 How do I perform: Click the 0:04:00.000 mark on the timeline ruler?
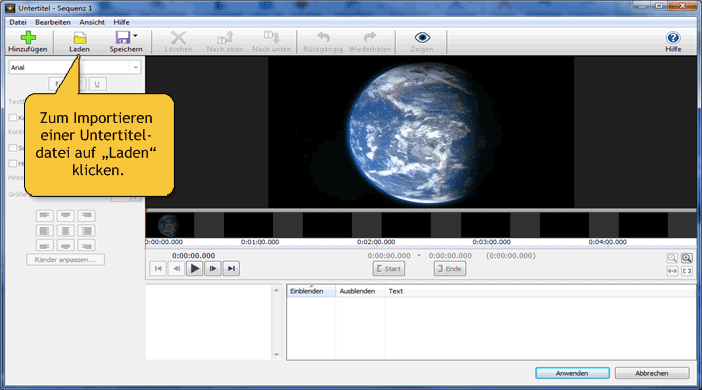(608, 242)
